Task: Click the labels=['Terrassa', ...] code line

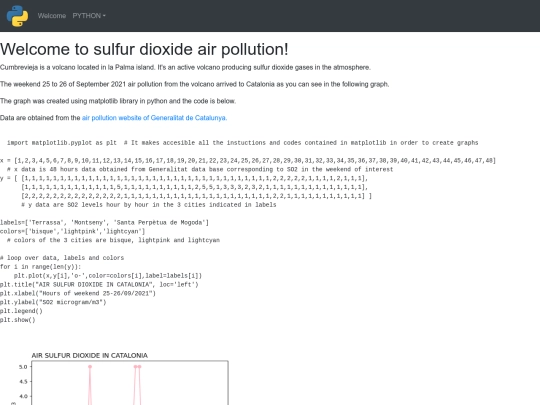Action: pos(104,222)
